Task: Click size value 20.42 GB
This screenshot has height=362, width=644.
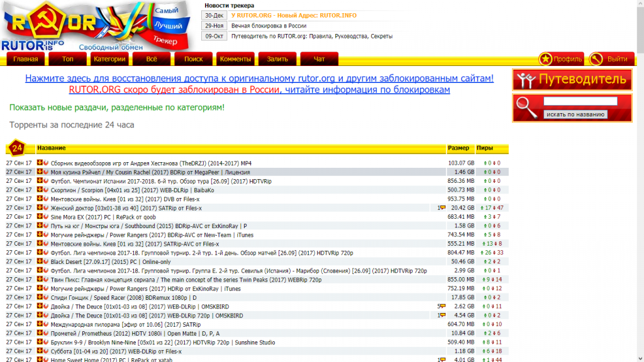Action: (462, 207)
